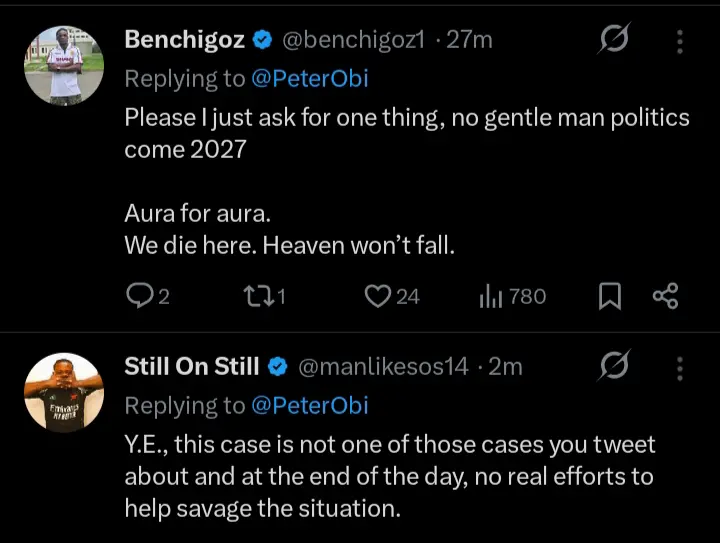
Task: Click Grok icon on Benchigoz's tweet
Action: [612, 41]
